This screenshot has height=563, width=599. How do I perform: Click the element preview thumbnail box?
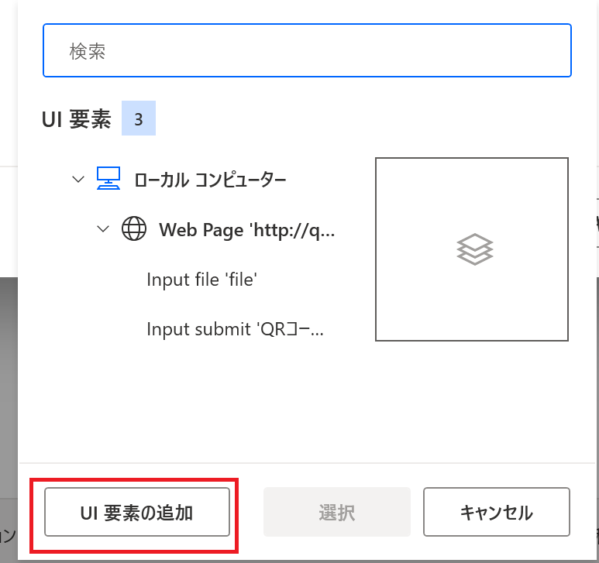472,249
